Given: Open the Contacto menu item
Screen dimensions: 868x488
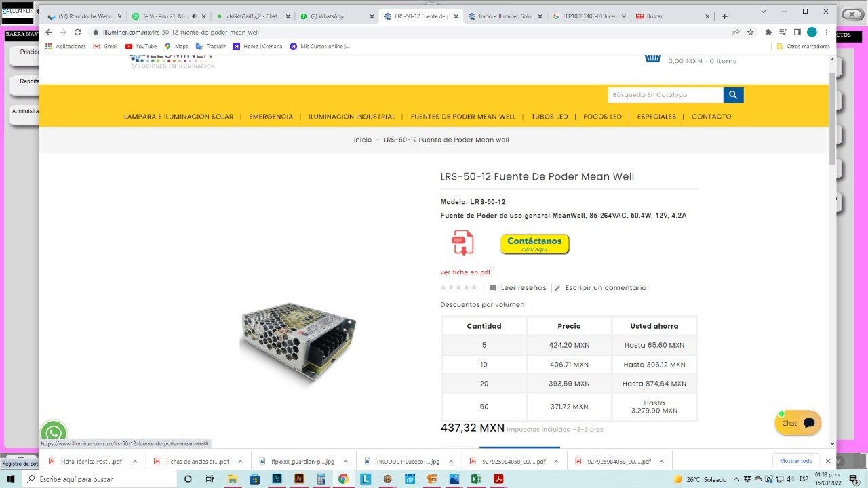Looking at the screenshot, I should point(711,117).
